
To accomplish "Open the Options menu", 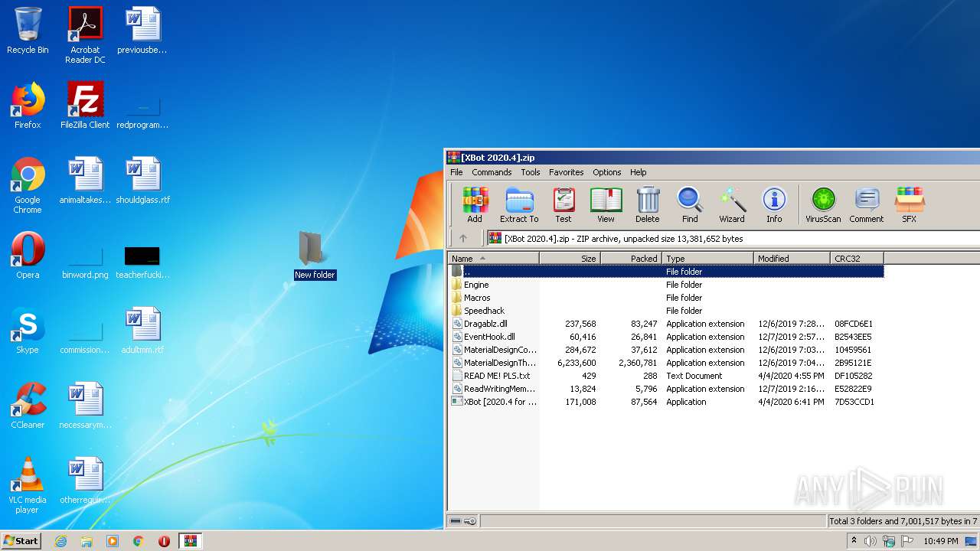I will click(x=606, y=172).
